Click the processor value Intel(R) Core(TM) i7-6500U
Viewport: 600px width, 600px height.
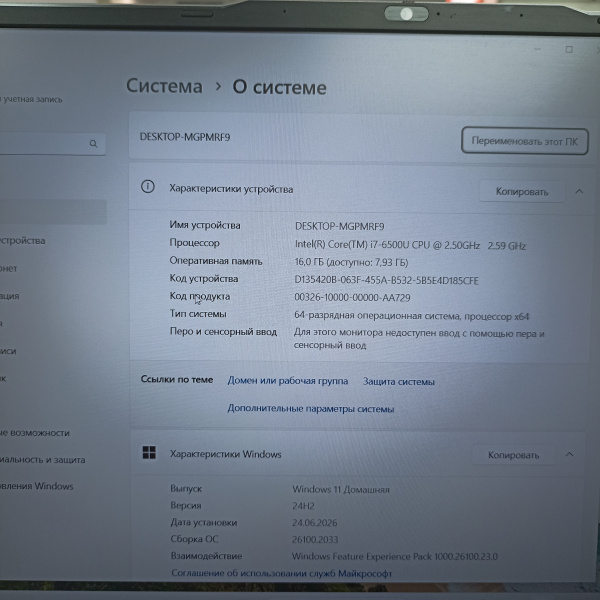(x=410, y=245)
